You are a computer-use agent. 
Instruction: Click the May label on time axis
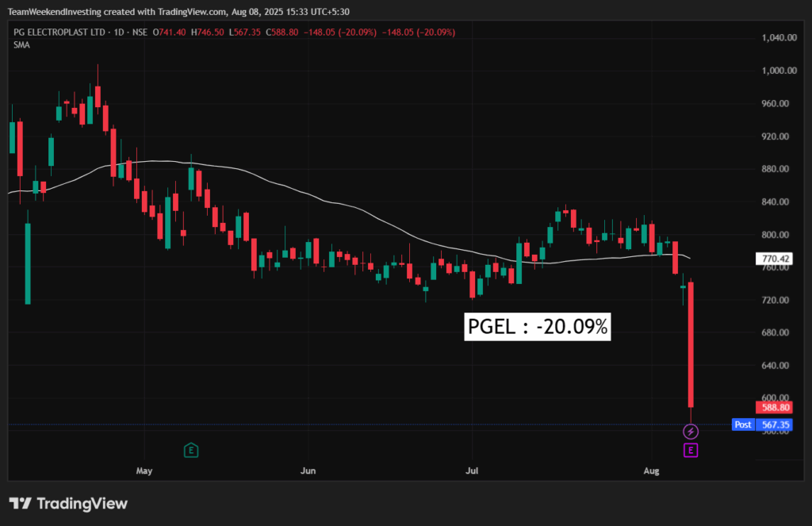click(x=144, y=470)
